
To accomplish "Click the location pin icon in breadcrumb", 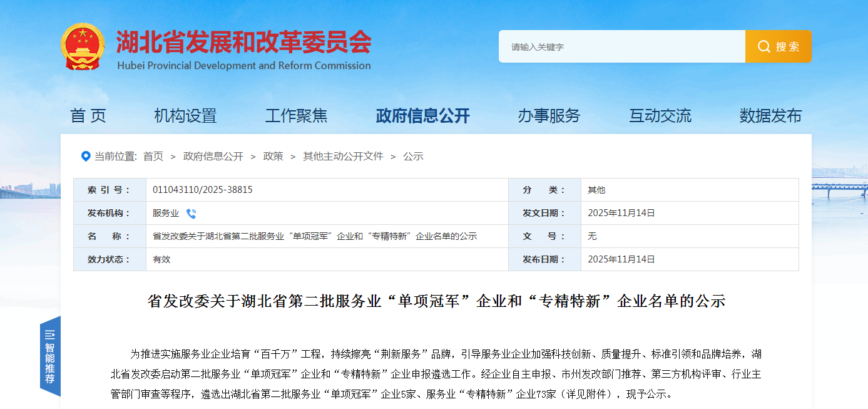I will [86, 156].
